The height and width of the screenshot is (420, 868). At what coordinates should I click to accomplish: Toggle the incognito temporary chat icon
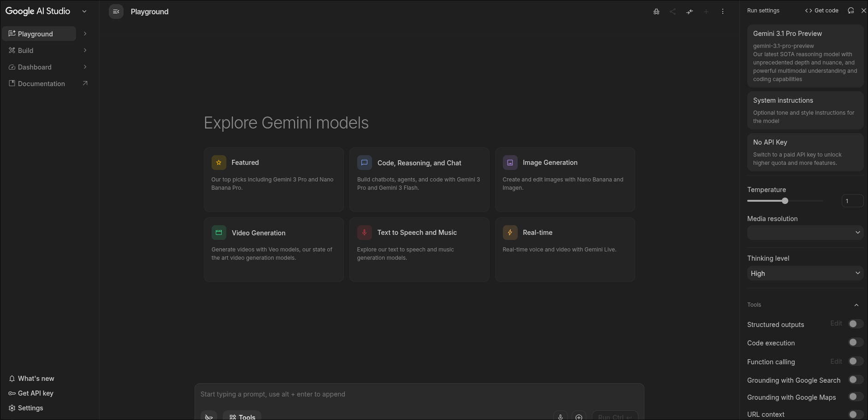[656, 12]
